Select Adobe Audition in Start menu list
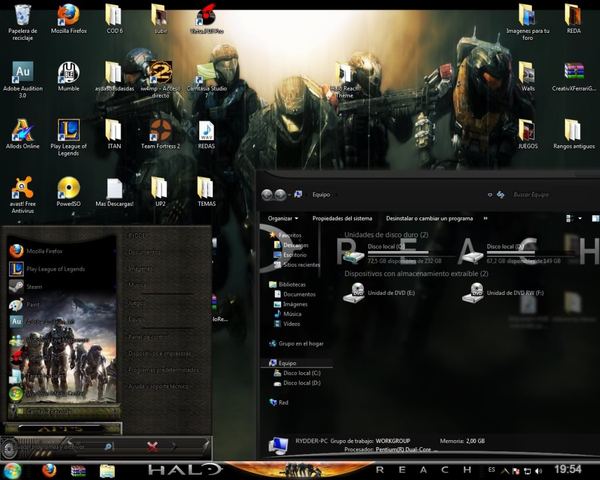This screenshot has height=480, width=600. pos(62,322)
